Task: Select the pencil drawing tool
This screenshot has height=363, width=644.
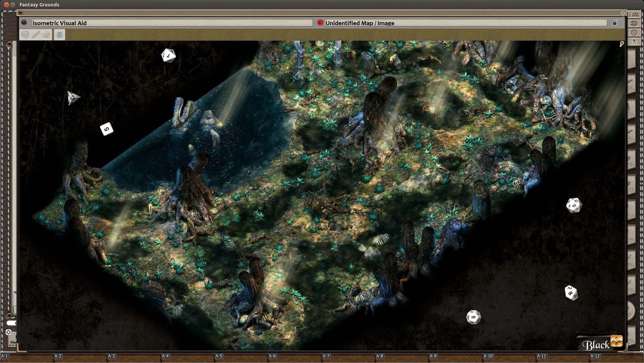Action: (x=36, y=35)
